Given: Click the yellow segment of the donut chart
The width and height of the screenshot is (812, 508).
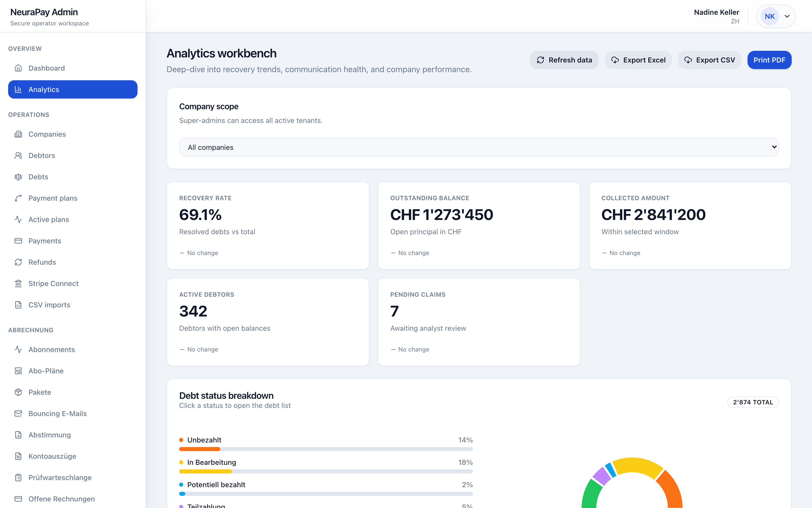Looking at the screenshot, I should coord(637,465).
